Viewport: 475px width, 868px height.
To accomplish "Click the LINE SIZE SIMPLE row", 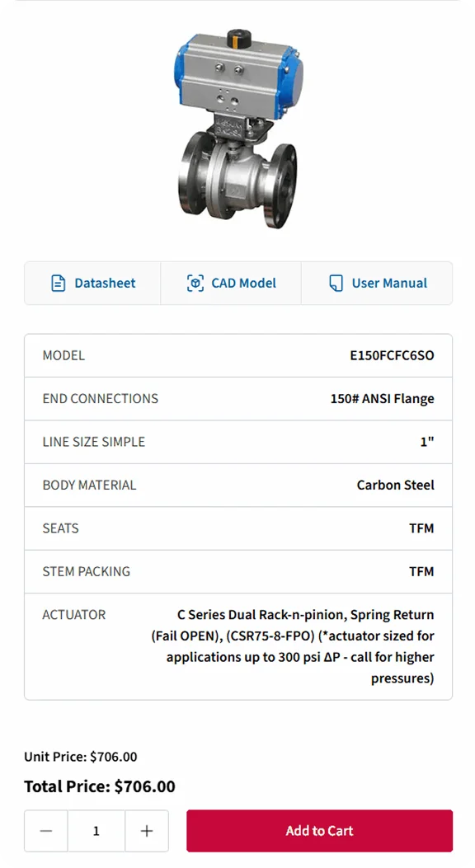I will pyautogui.click(x=238, y=442).
